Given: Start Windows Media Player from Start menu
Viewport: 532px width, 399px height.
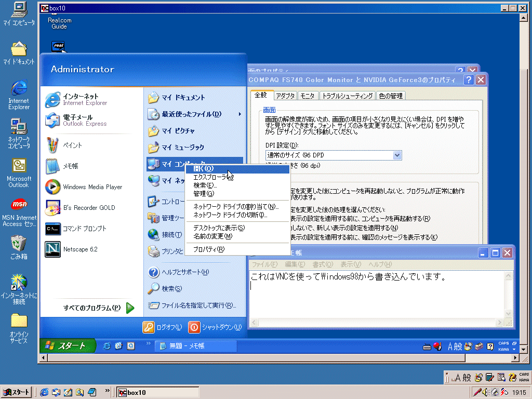Looking at the screenshot, I should click(84, 187).
